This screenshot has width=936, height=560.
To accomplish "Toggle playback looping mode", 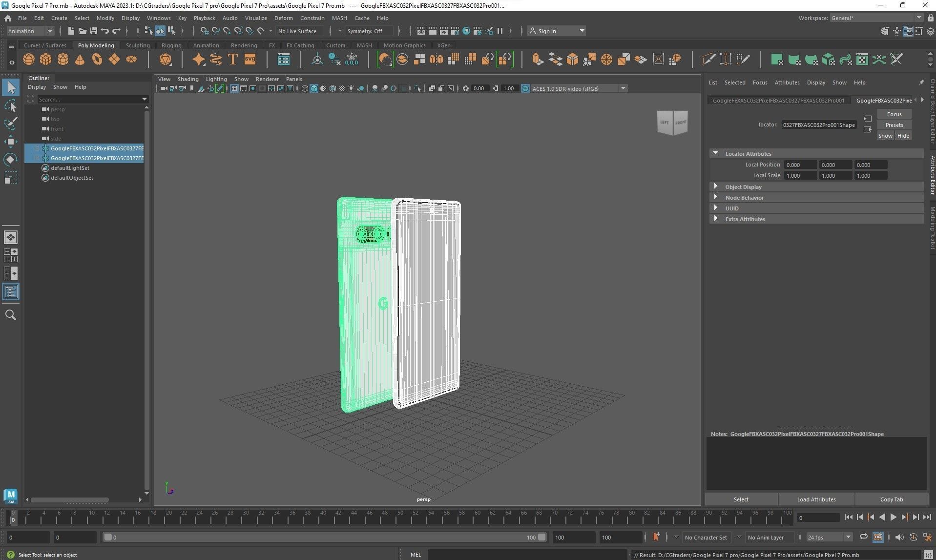I will 864,537.
